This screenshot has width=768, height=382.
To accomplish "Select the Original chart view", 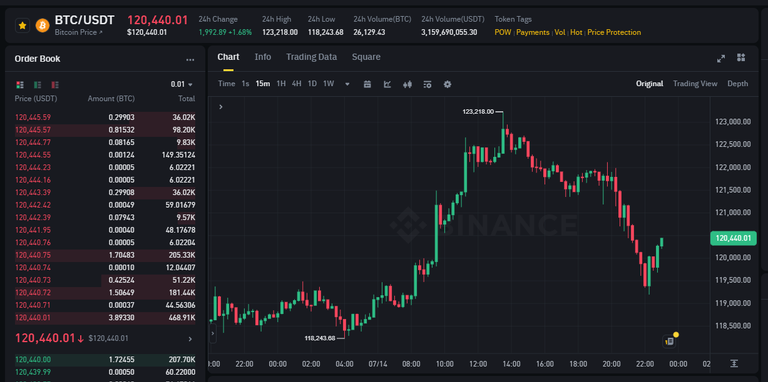I will tap(649, 84).
